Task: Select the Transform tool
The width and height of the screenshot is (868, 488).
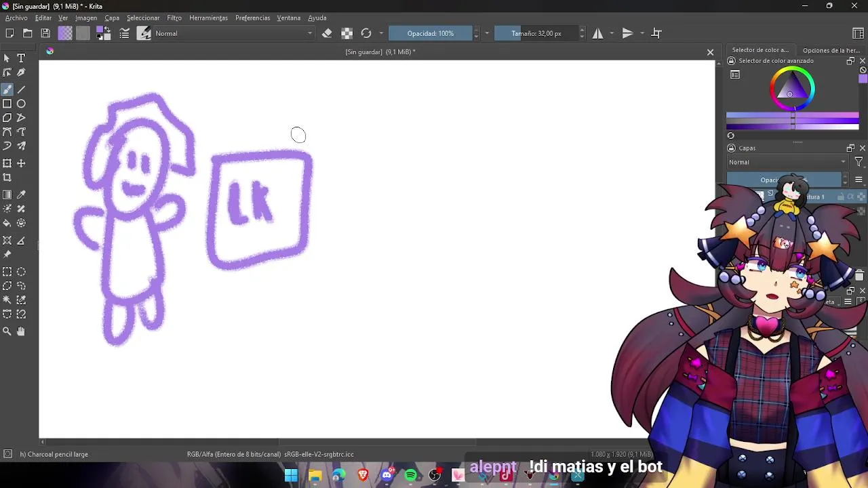Action: coord(7,163)
